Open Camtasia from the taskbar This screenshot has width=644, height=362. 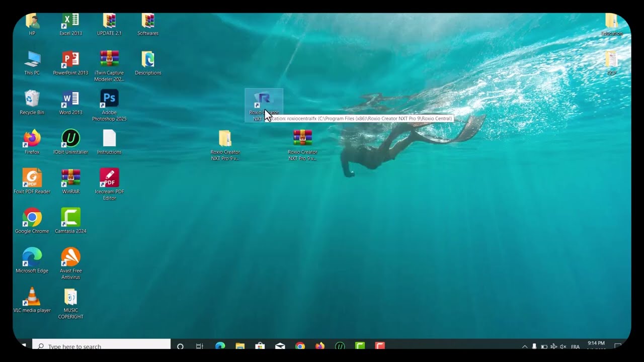pos(360,346)
